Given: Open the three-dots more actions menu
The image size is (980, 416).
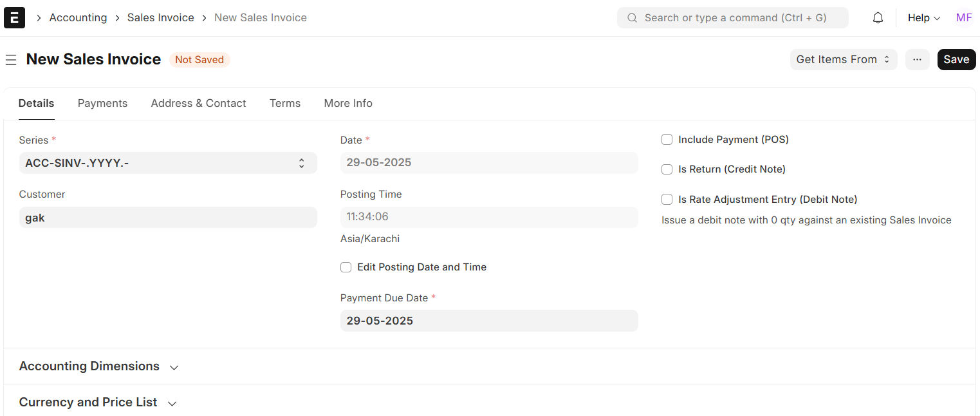Looking at the screenshot, I should pyautogui.click(x=917, y=59).
